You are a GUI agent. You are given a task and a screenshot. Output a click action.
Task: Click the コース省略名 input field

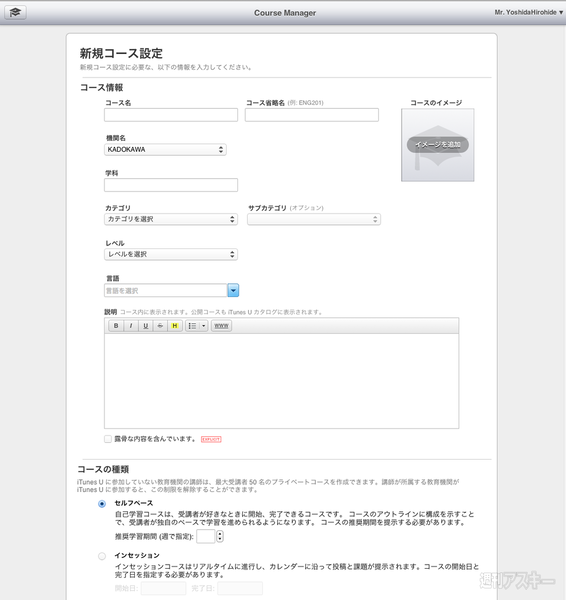click(312, 115)
